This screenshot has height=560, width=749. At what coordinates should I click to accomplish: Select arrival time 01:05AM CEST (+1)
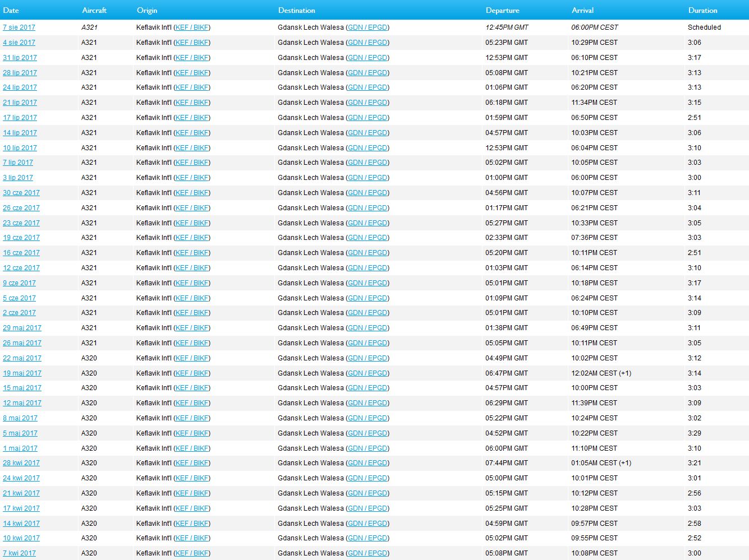601,463
